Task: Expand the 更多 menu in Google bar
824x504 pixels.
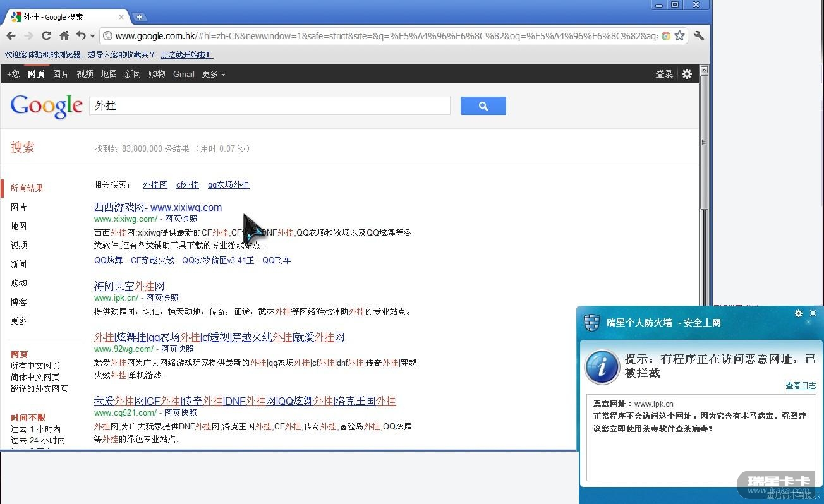Action: pos(214,74)
